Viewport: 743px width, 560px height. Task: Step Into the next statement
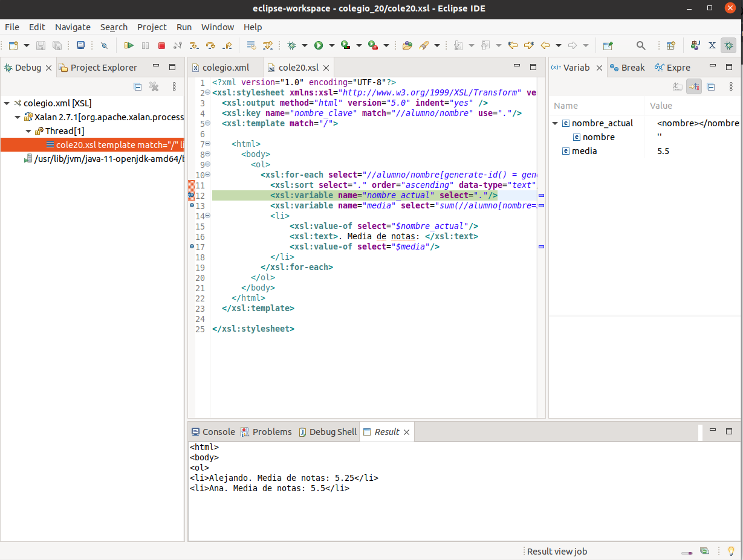195,45
